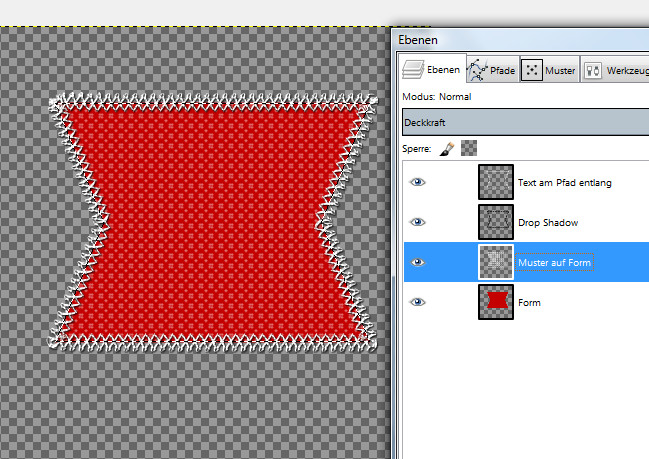Select the 'Text am Pfad entlang' layer thumbnail
The height and width of the screenshot is (459, 649).
point(496,183)
